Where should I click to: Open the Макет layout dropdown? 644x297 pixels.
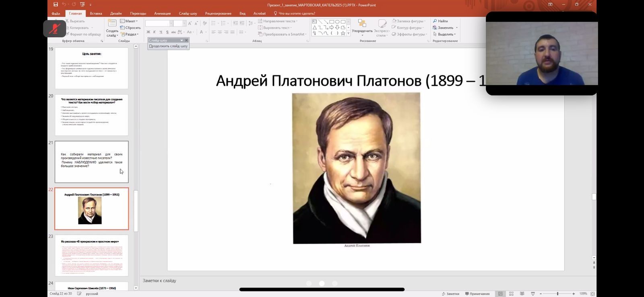129,21
